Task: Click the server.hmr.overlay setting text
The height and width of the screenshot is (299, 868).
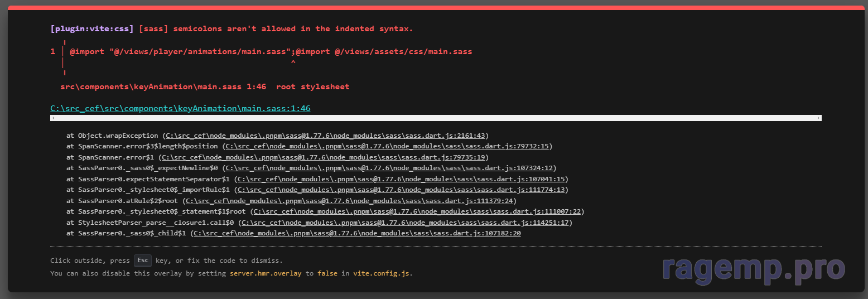Action: 265,273
